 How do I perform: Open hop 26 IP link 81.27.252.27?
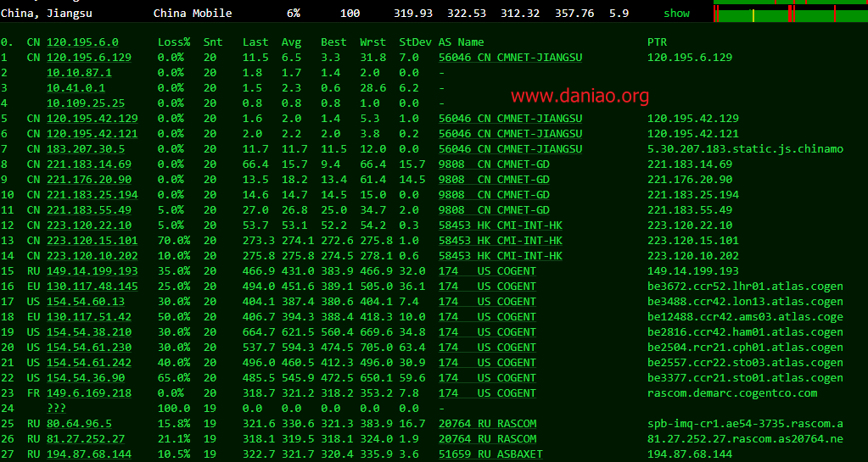click(x=86, y=439)
